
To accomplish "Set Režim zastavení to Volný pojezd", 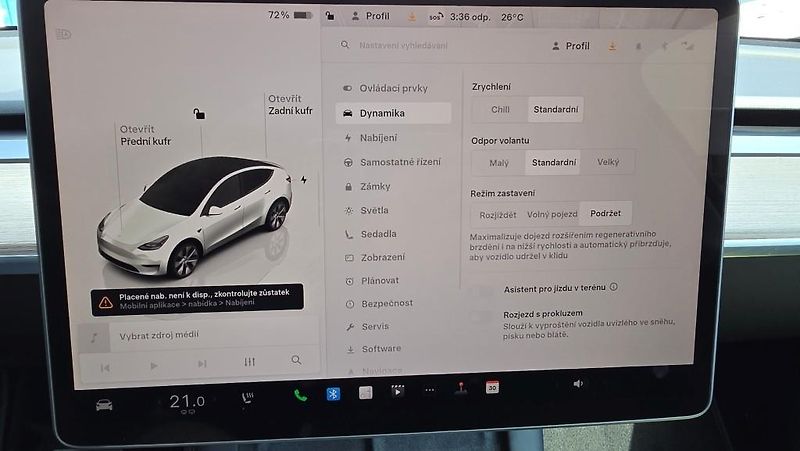I will [x=552, y=214].
